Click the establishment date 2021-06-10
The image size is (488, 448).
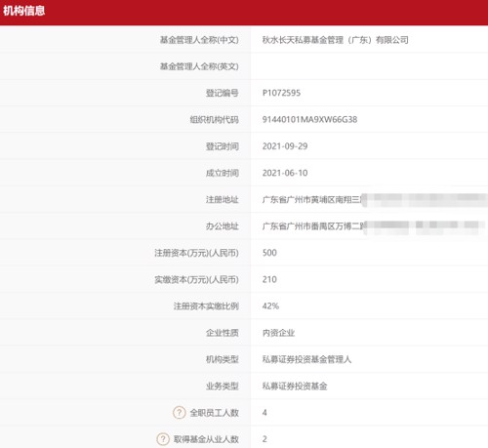285,173
